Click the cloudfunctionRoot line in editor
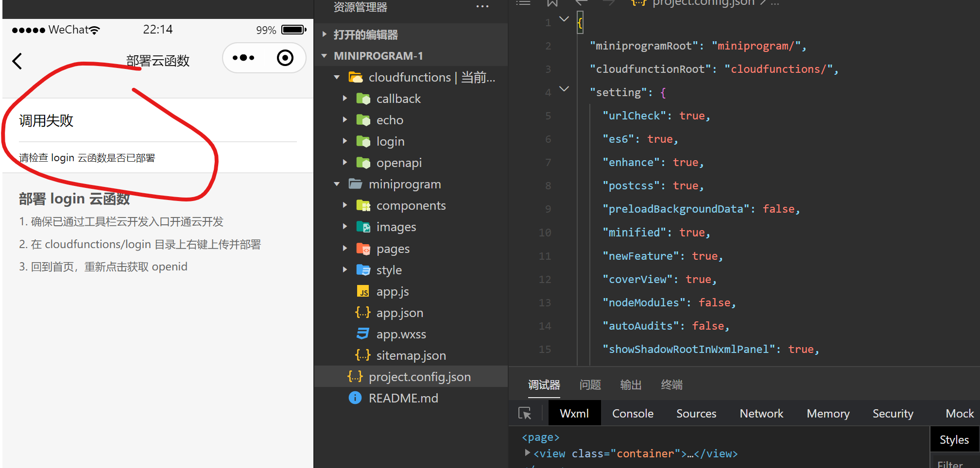980x468 pixels. [714, 69]
